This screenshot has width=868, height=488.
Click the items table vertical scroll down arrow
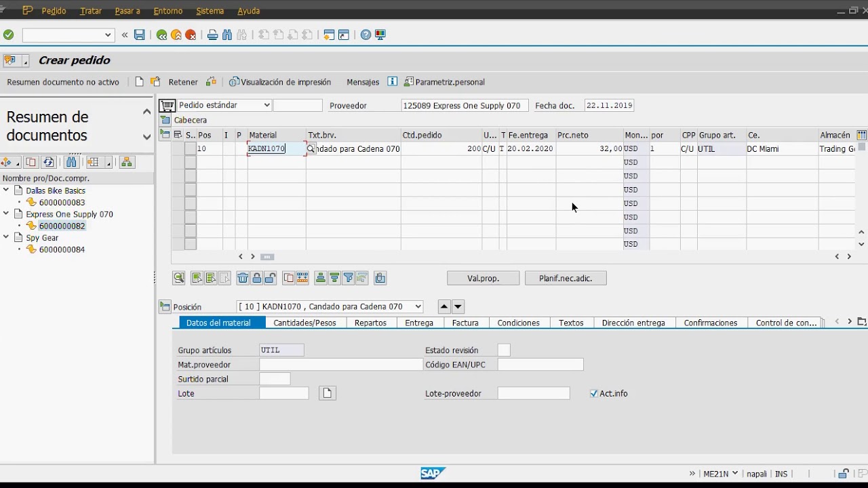coord(861,245)
